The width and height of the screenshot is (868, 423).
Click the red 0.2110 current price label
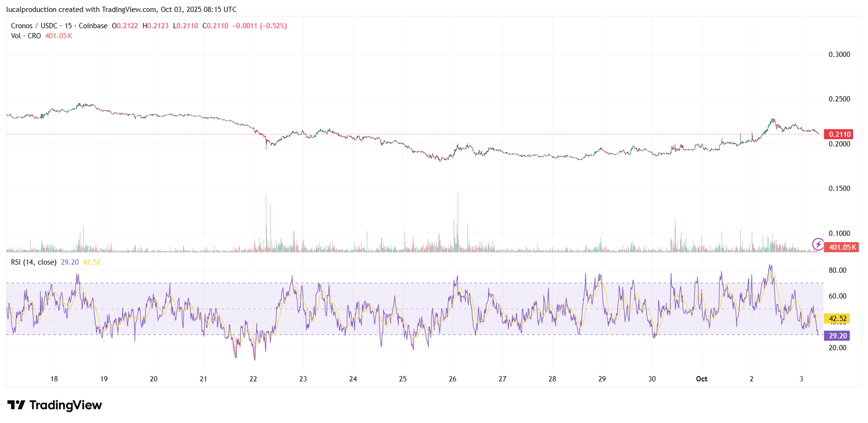click(x=839, y=134)
